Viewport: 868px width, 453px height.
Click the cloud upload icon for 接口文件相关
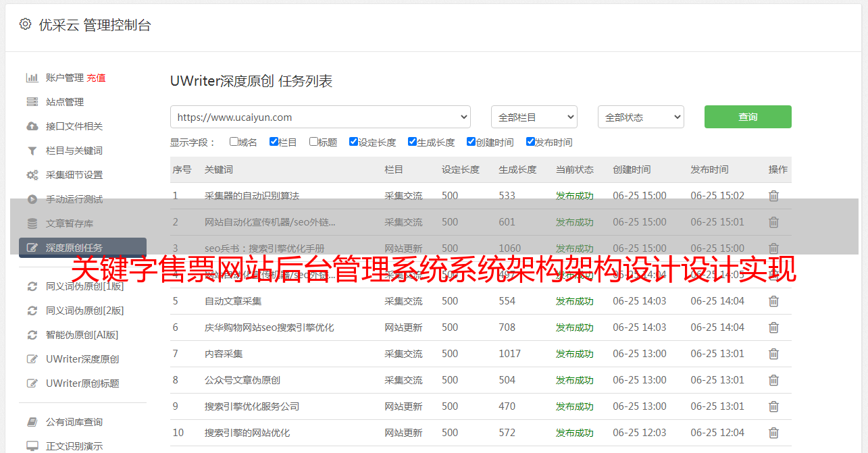click(x=32, y=126)
